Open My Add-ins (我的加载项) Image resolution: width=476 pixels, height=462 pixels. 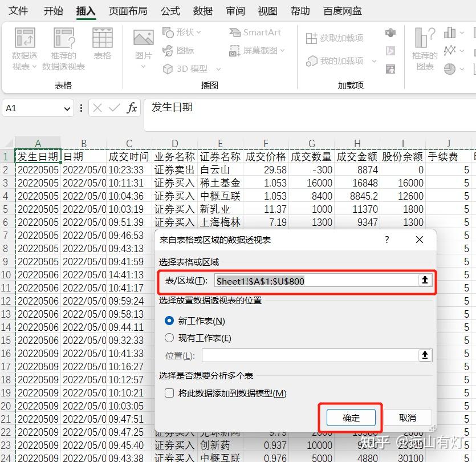(x=334, y=61)
